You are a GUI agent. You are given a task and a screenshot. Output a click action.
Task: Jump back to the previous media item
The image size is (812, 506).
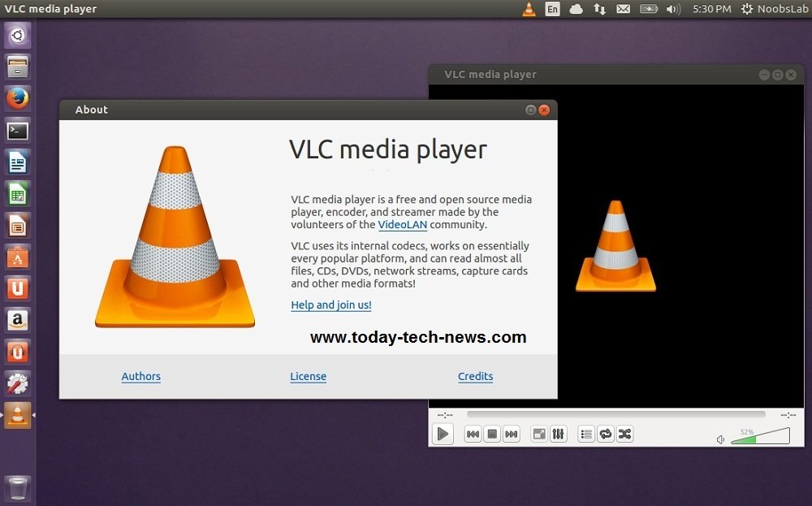click(473, 434)
